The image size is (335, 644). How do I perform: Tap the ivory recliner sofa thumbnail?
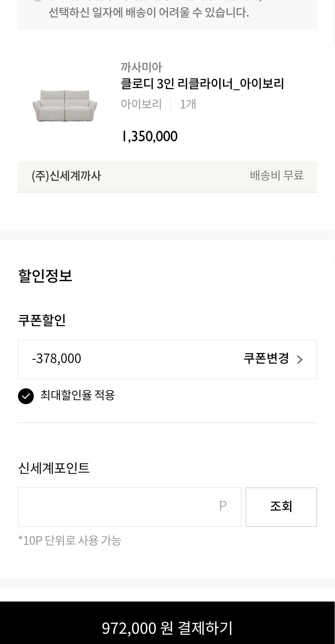coord(65,105)
